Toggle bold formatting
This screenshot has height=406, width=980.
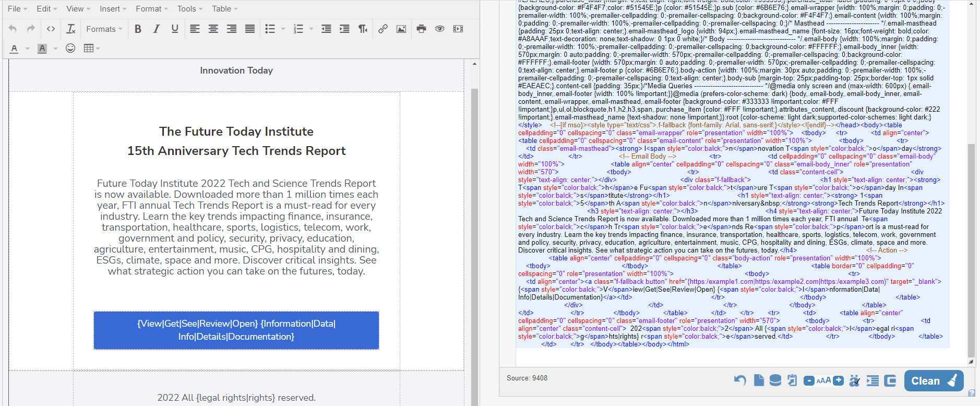pyautogui.click(x=138, y=29)
